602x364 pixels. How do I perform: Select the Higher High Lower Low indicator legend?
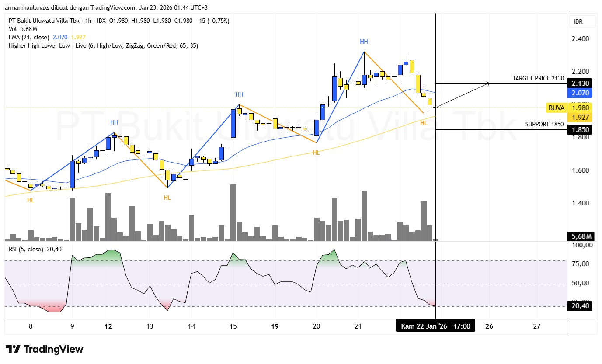(103, 45)
